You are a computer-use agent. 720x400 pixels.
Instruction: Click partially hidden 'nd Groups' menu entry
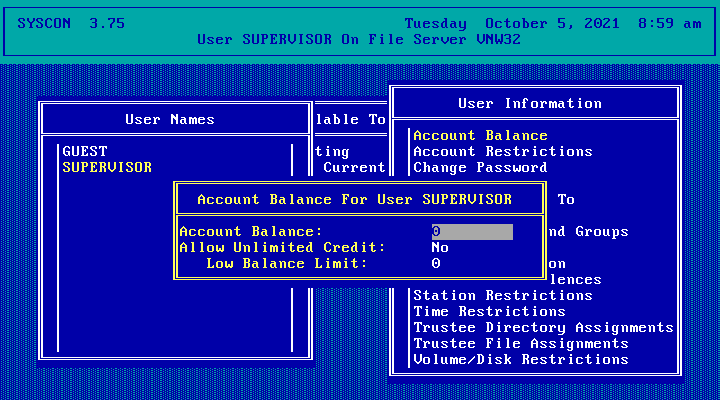[x=588, y=231]
